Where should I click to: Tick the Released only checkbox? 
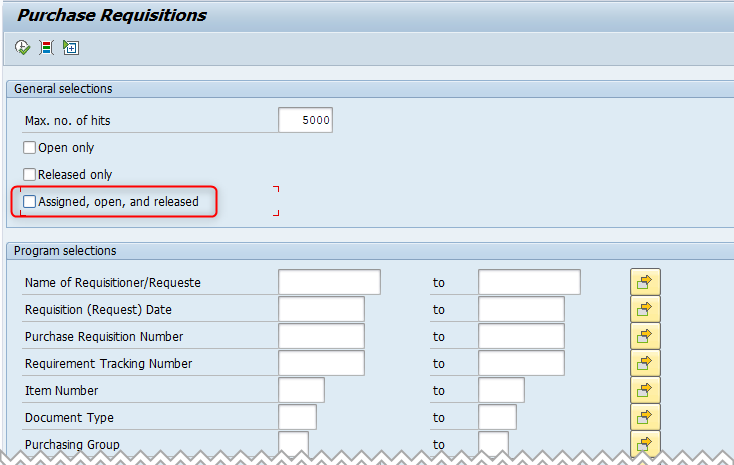(x=30, y=175)
